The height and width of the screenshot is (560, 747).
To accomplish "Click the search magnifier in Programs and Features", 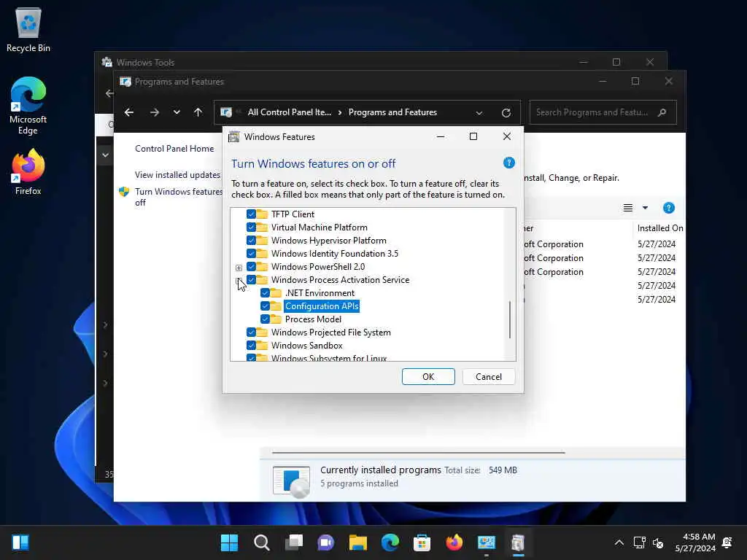I will pos(662,112).
